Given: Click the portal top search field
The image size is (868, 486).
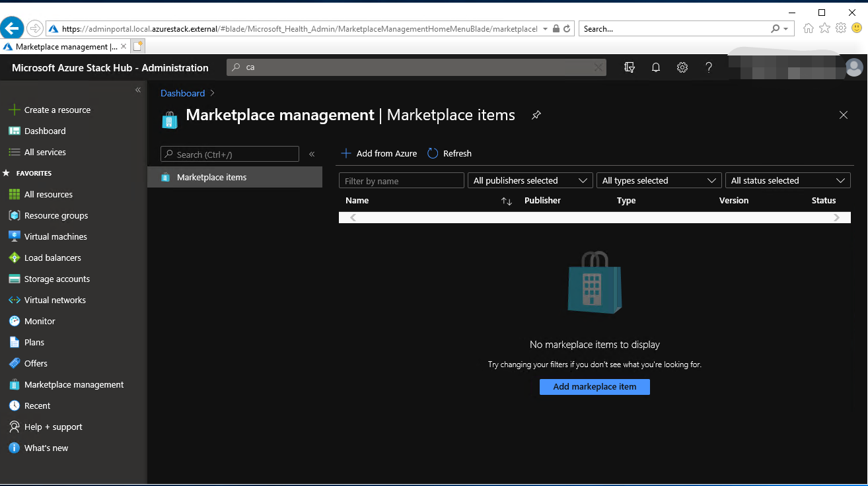Looking at the screenshot, I should point(416,67).
